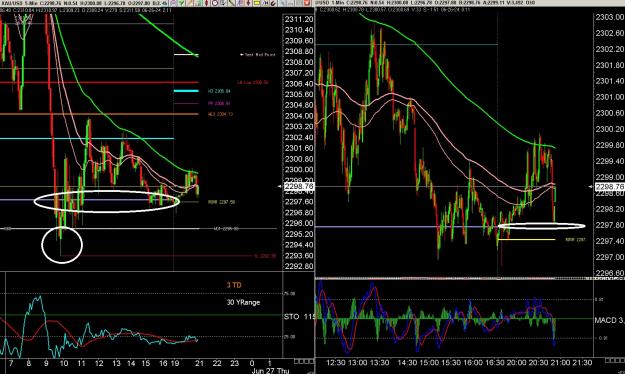
Task: Click the 2292.80 price on left axis
Action: point(299,266)
